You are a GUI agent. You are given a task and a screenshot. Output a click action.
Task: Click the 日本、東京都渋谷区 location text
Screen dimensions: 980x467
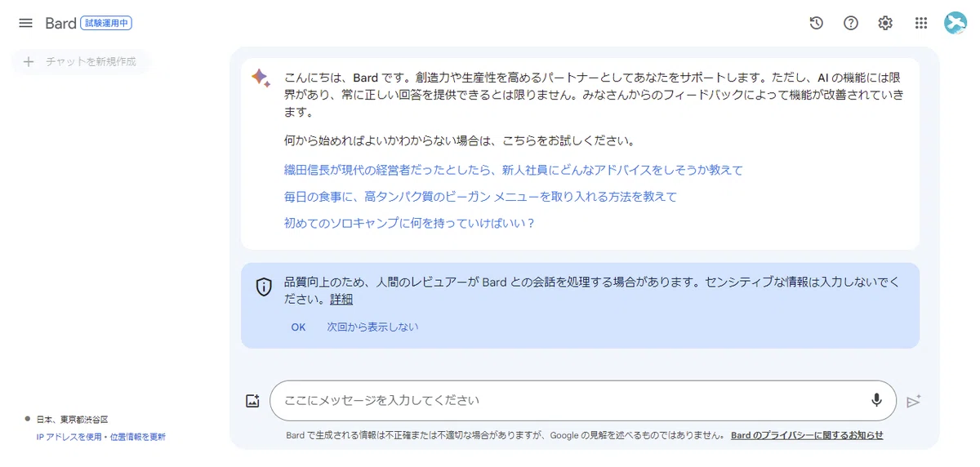72,419
